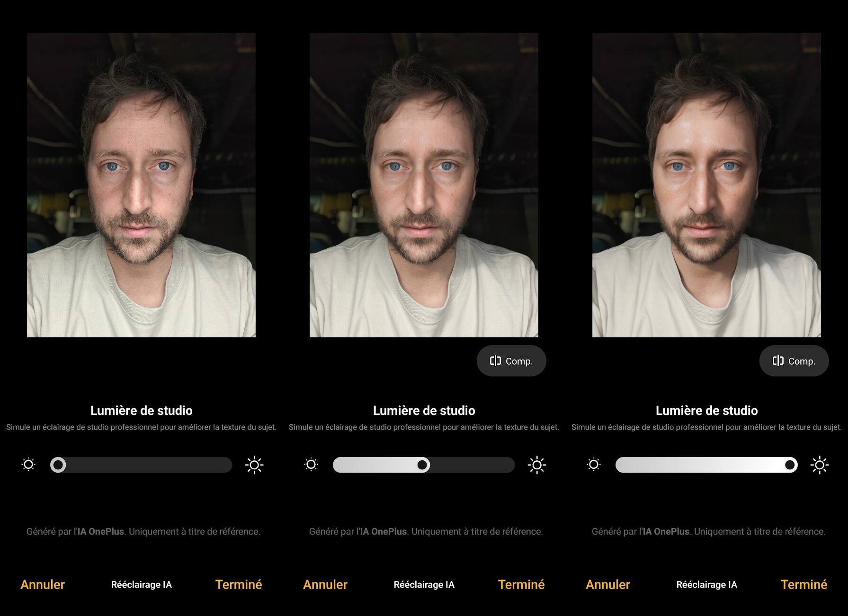Click the studio light slider handle at minimum
848x616 pixels.
pyautogui.click(x=58, y=465)
